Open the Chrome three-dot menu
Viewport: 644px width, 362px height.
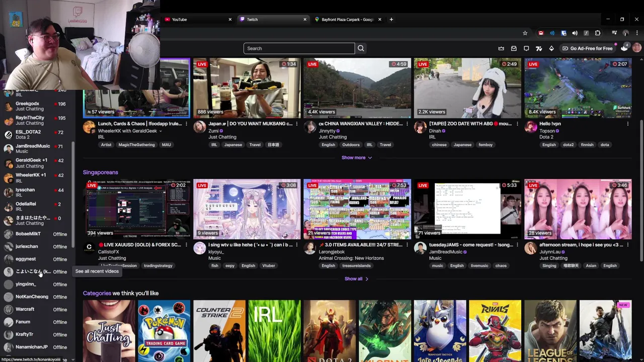[x=637, y=33]
